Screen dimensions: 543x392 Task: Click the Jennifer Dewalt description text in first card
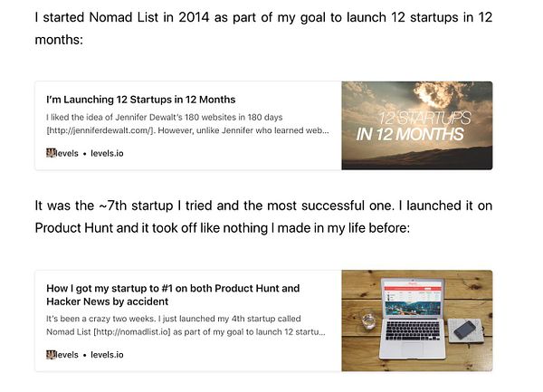(181, 117)
